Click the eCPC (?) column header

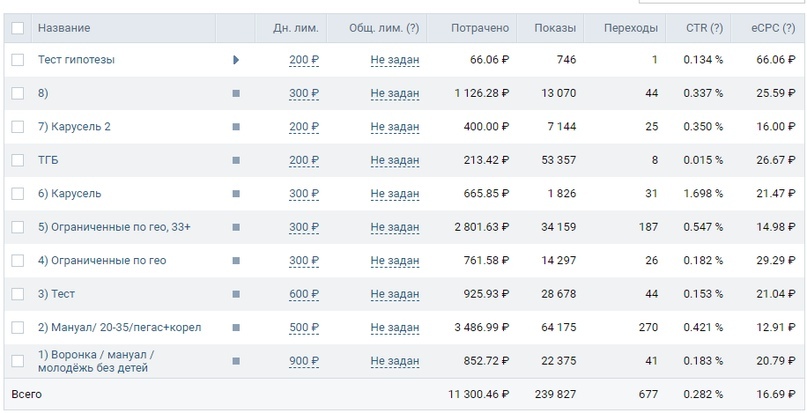(x=772, y=28)
